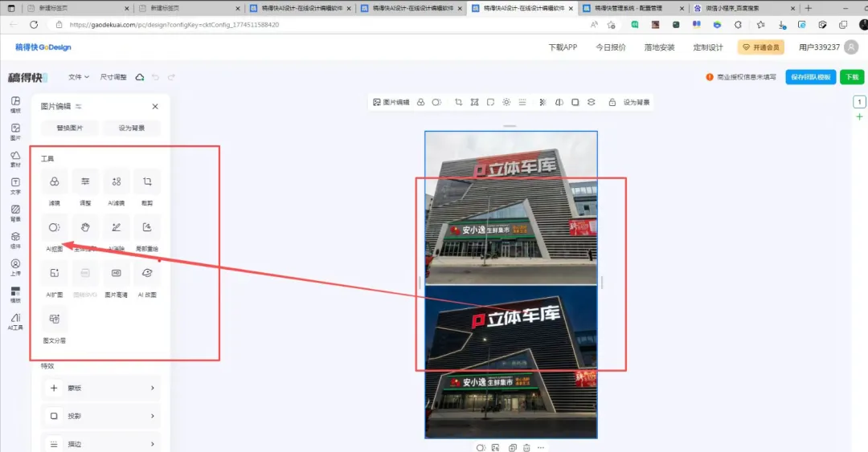This screenshot has width=868, height=452.
Task: Open the 组件 components sidebar icon
Action: [15, 240]
